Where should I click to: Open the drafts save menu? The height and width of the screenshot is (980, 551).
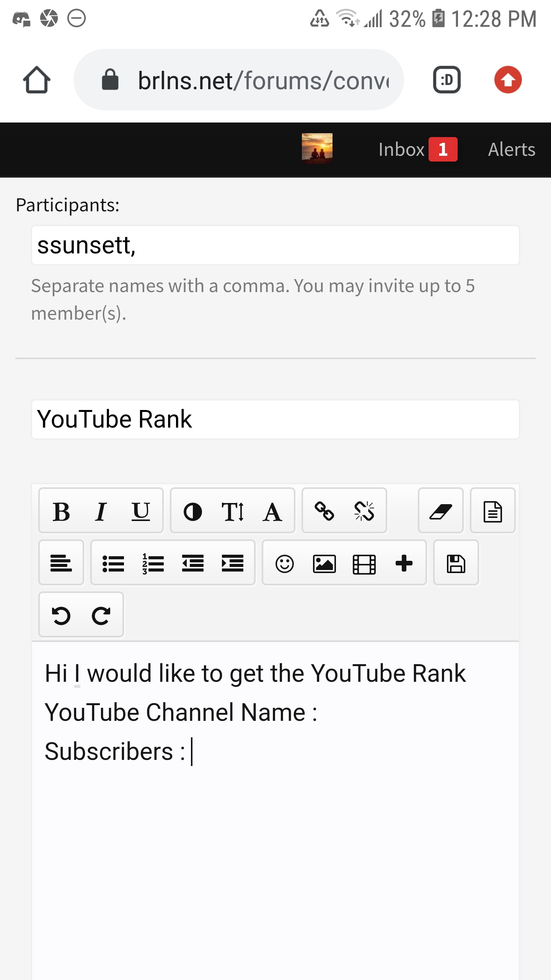[456, 563]
